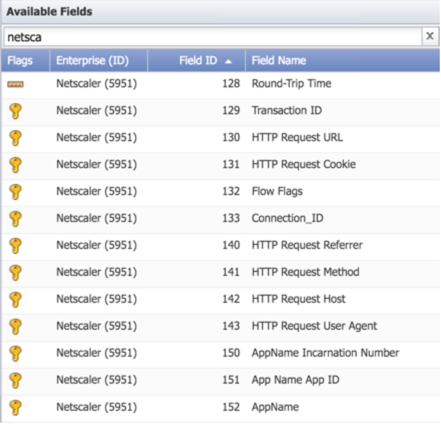
Task: Click Netscaler (5951) in the Round-Trip Time row
Action: [97, 83]
